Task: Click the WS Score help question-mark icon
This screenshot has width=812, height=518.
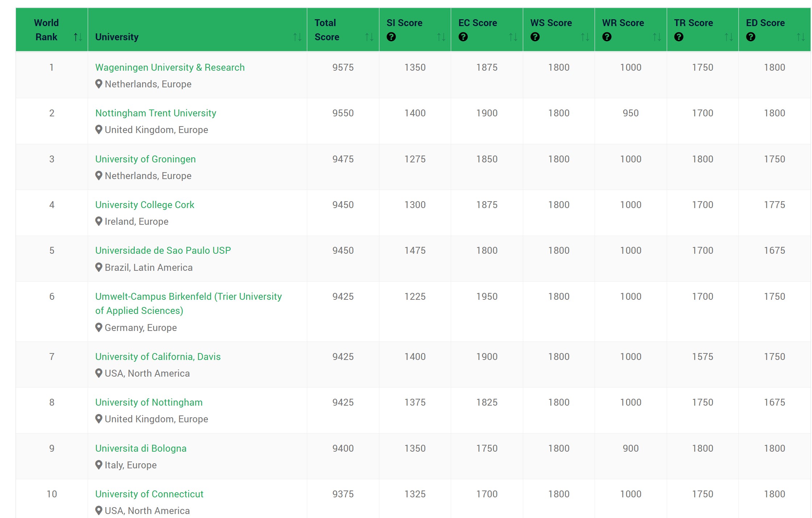Action: tap(535, 37)
